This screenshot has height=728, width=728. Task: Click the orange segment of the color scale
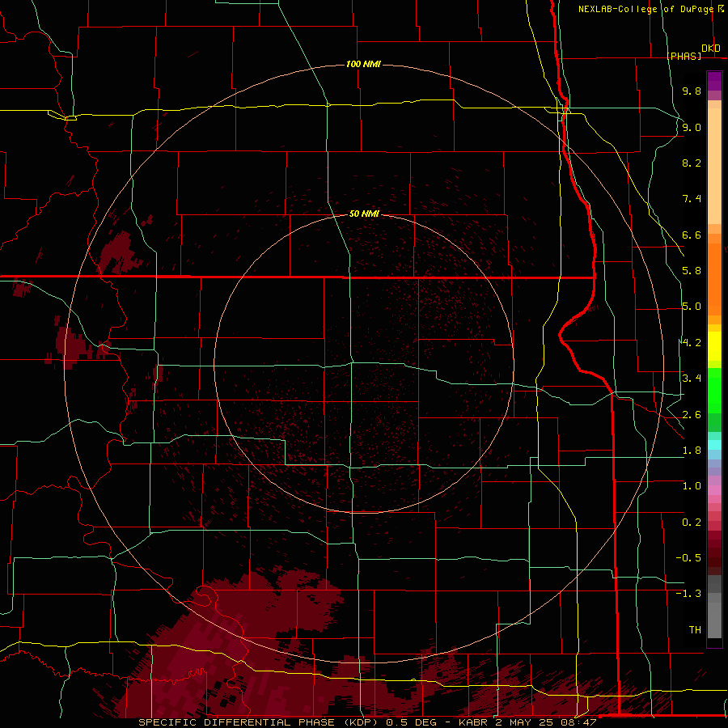coord(714,279)
